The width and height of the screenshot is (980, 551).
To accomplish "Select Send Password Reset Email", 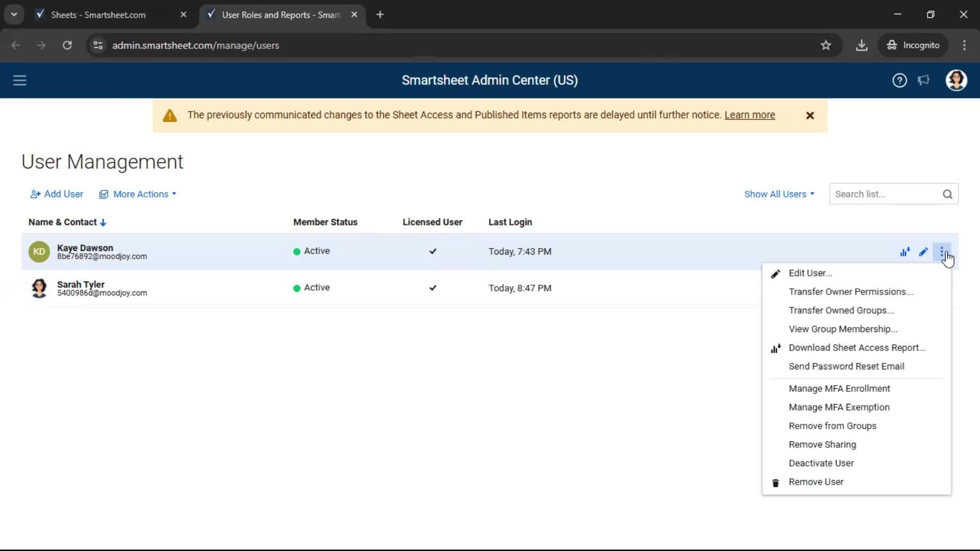I will point(846,366).
